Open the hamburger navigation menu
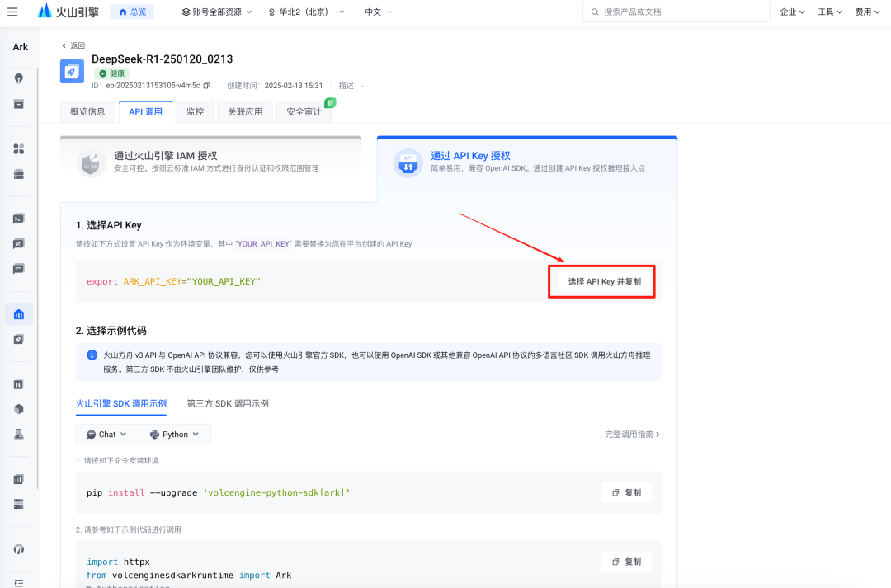The height and width of the screenshot is (588, 891). click(x=12, y=12)
